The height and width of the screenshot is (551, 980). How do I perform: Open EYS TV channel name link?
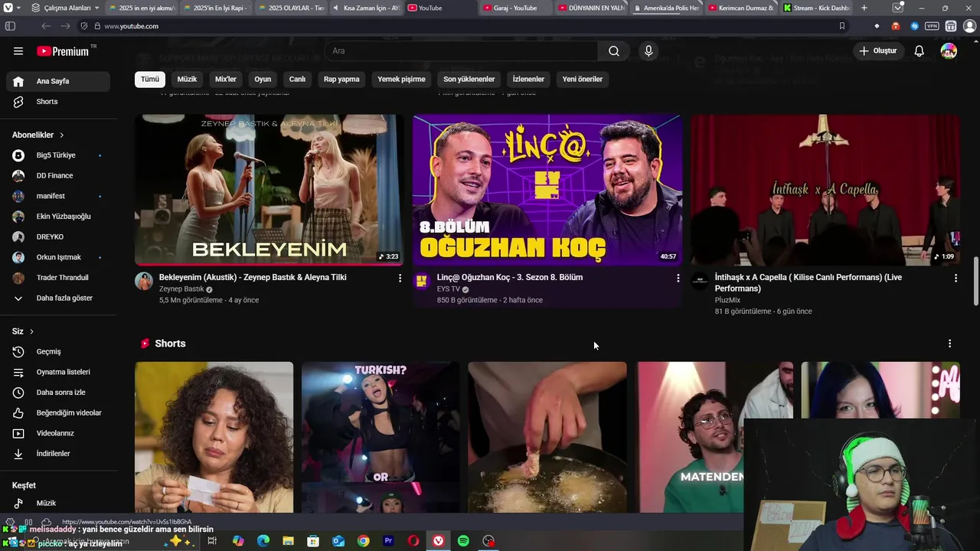[449, 289]
